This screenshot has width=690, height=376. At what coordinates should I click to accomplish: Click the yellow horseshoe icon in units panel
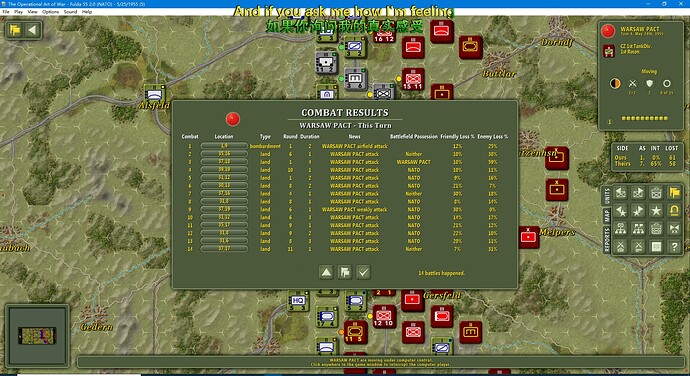point(674,211)
